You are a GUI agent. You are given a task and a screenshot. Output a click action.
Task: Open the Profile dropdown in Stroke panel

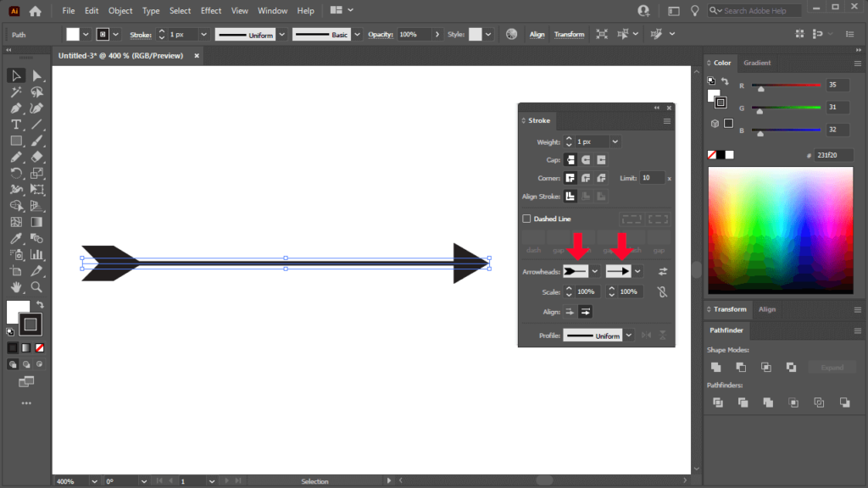628,335
